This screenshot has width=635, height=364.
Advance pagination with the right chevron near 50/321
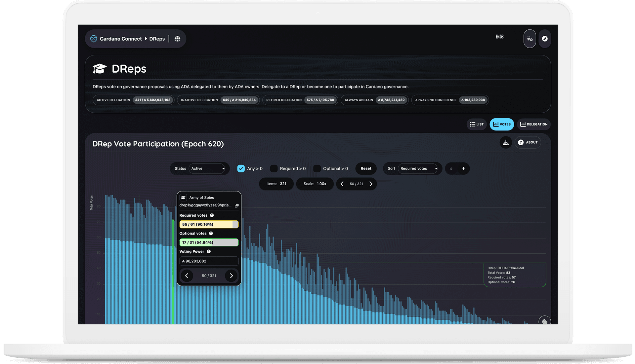[371, 184]
